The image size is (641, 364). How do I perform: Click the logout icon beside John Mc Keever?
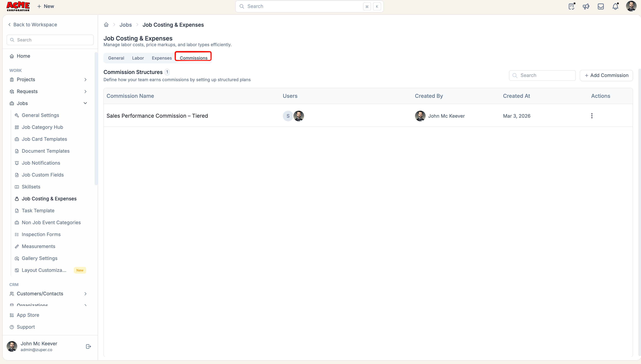(88, 346)
